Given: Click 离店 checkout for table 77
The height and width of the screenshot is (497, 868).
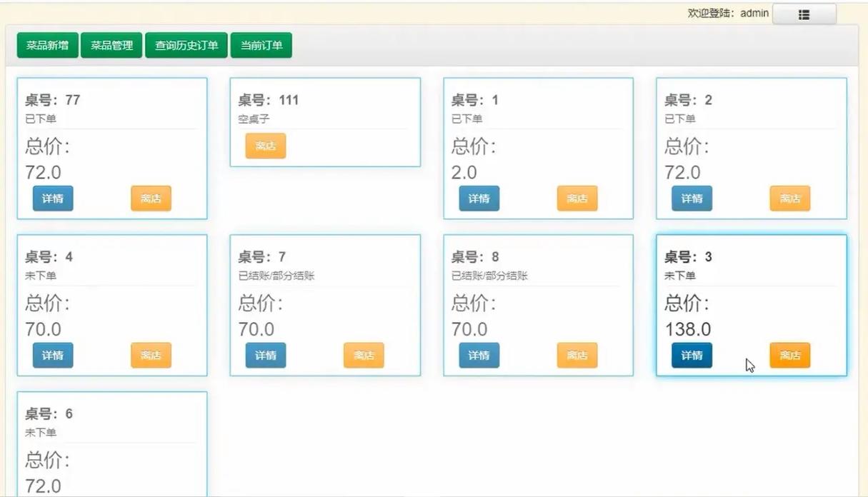Looking at the screenshot, I should (x=150, y=198).
